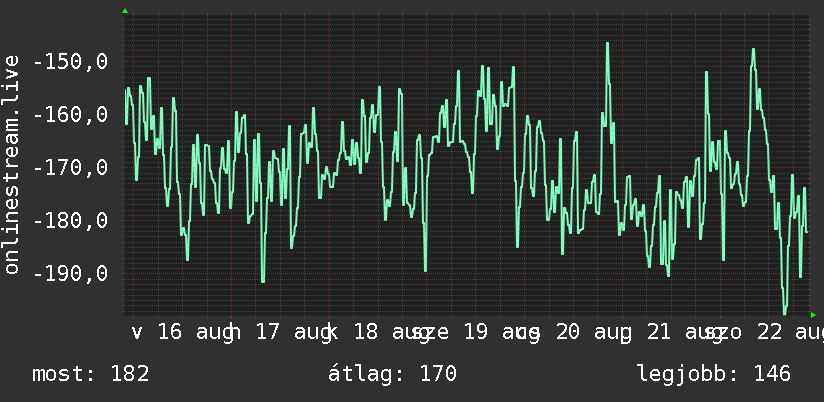Click the green arrow atop the y-axis
This screenshot has width=824, height=402.
(125, 11)
